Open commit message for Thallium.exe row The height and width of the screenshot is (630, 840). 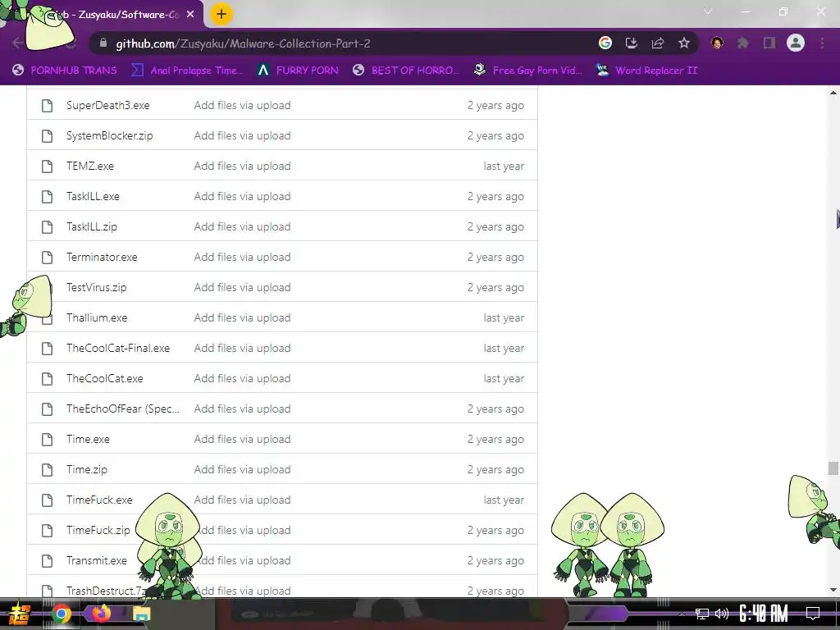242,318
